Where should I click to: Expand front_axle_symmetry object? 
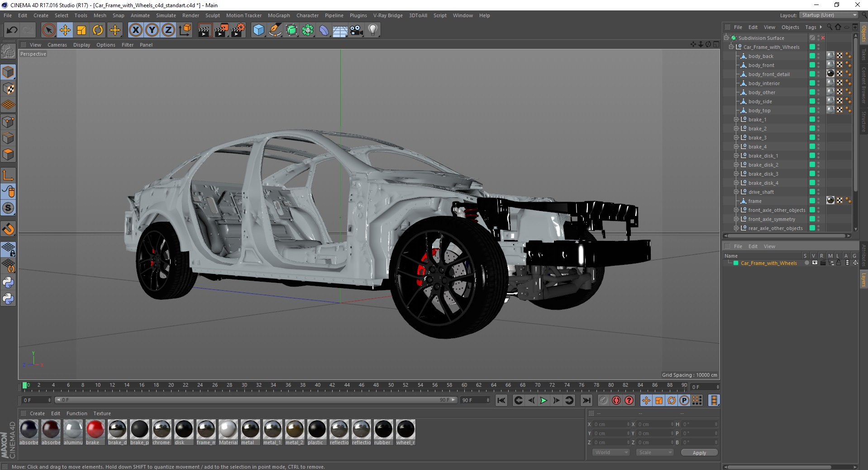tap(736, 219)
